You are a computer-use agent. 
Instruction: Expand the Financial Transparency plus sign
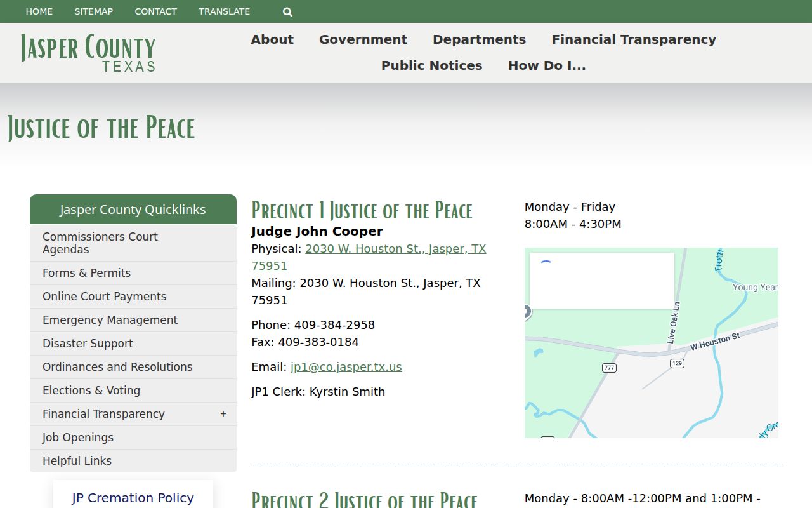(223, 414)
